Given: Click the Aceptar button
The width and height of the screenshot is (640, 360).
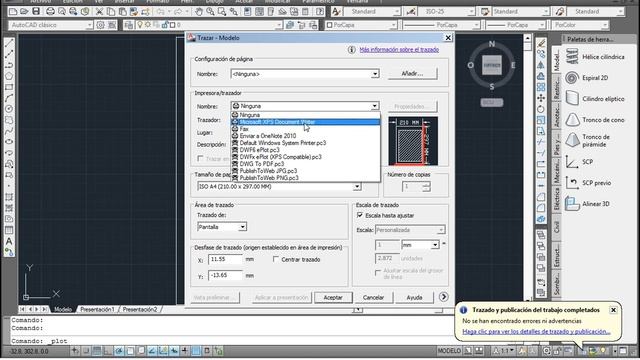Looking at the screenshot, I should tap(333, 298).
